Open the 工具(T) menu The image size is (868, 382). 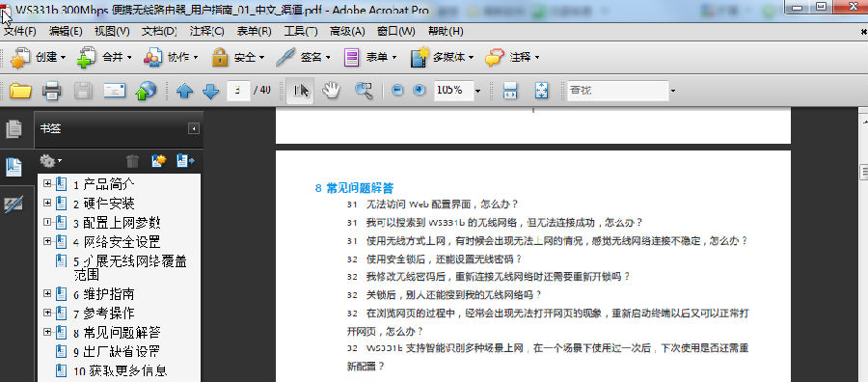[301, 32]
